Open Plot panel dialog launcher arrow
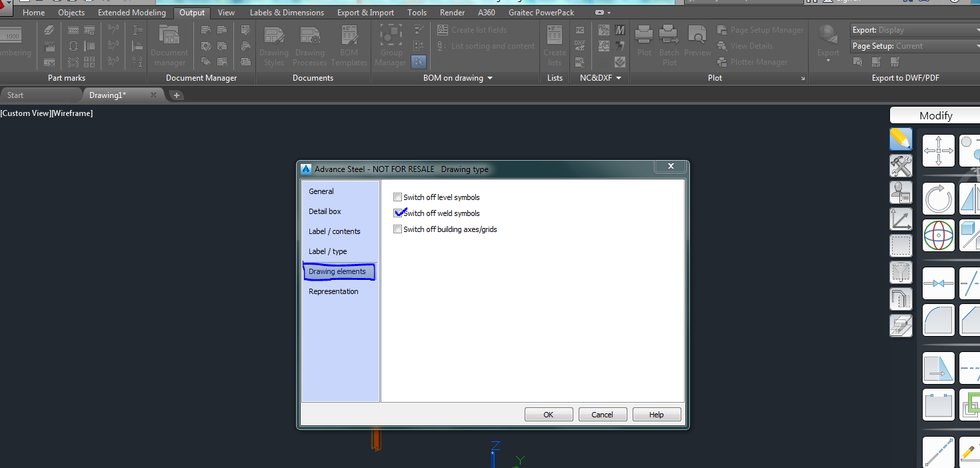 point(802,79)
